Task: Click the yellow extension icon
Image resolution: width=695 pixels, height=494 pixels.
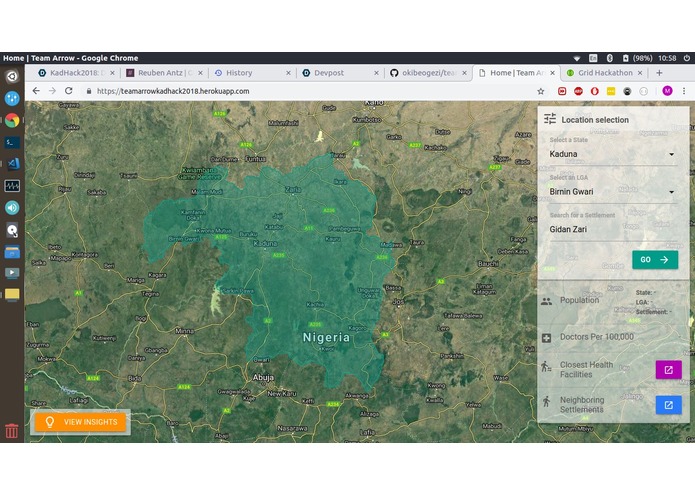Action: pyautogui.click(x=611, y=91)
